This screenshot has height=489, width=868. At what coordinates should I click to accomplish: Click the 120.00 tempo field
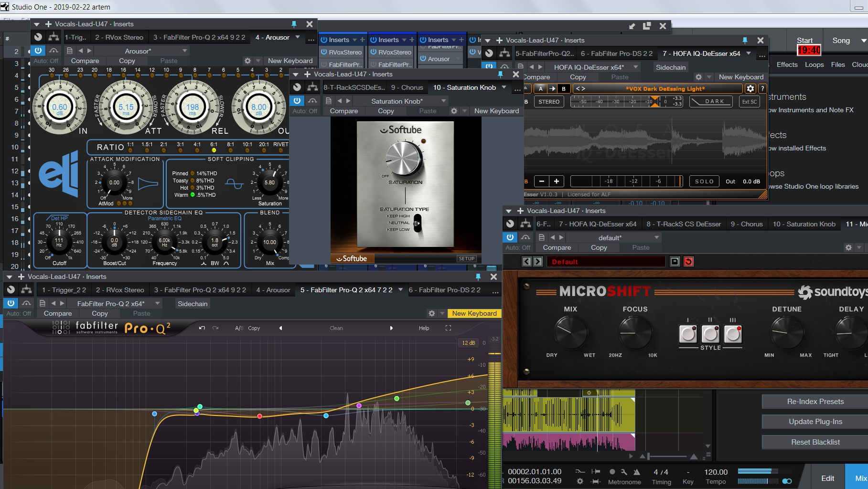716,472
